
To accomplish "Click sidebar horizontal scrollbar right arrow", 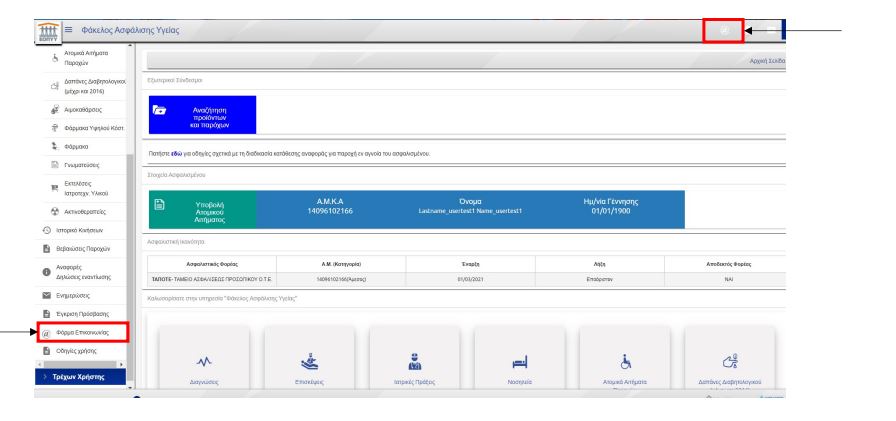I will tap(121, 364).
